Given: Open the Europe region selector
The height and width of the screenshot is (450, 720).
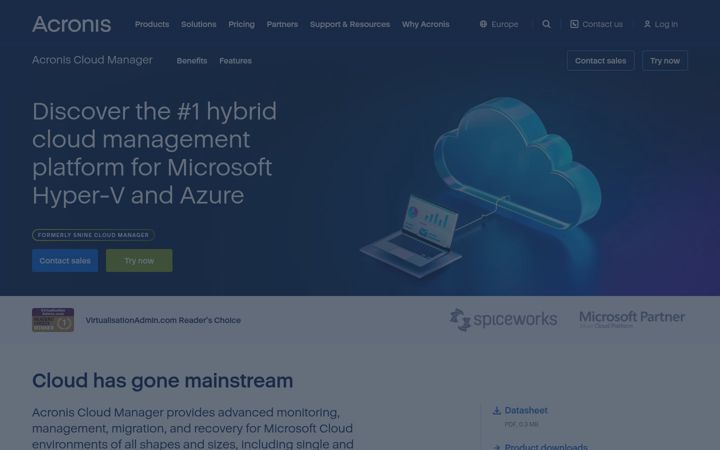Looking at the screenshot, I should [499, 24].
